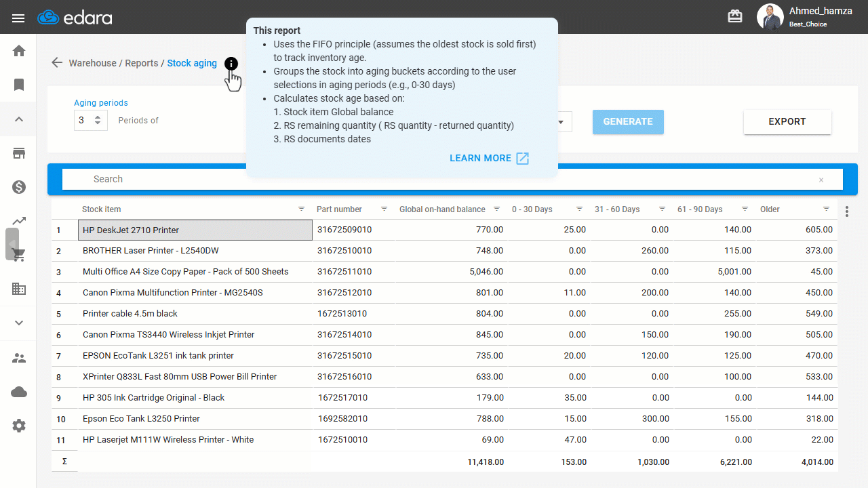Click the Stock aging info icon
The height and width of the screenshot is (488, 868).
point(231,64)
